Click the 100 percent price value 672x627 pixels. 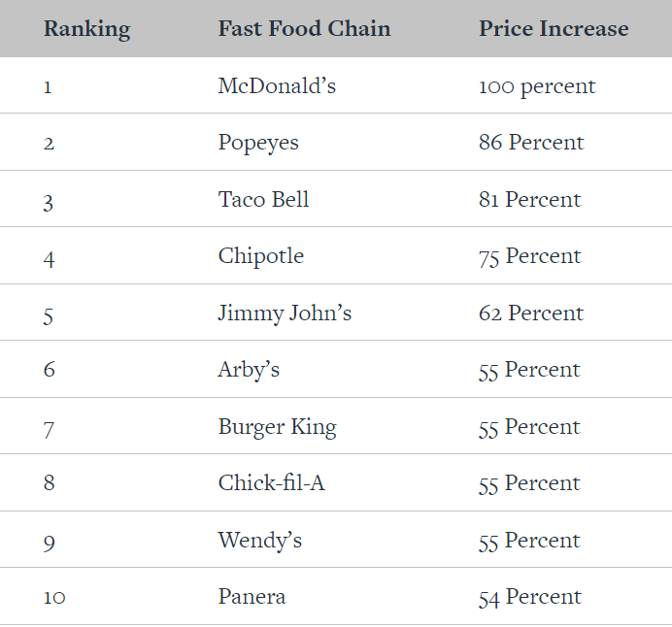click(x=537, y=86)
